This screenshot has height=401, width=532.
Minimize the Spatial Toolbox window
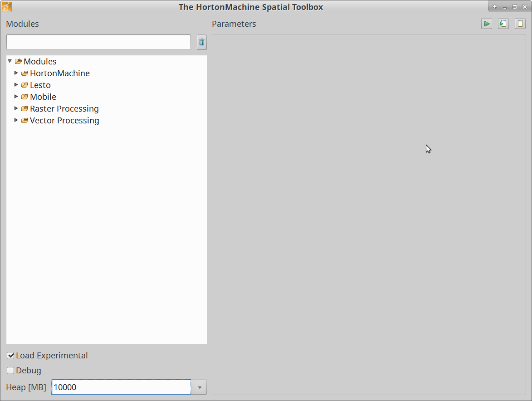tap(505, 7)
